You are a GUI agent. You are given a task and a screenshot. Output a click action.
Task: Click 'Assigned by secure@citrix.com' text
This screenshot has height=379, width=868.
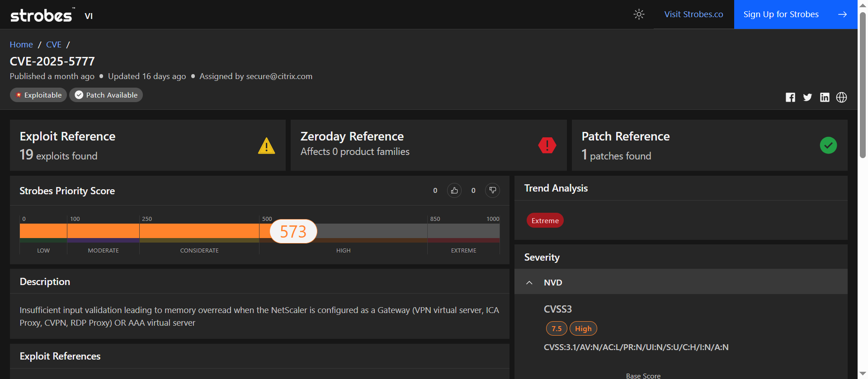tap(256, 76)
